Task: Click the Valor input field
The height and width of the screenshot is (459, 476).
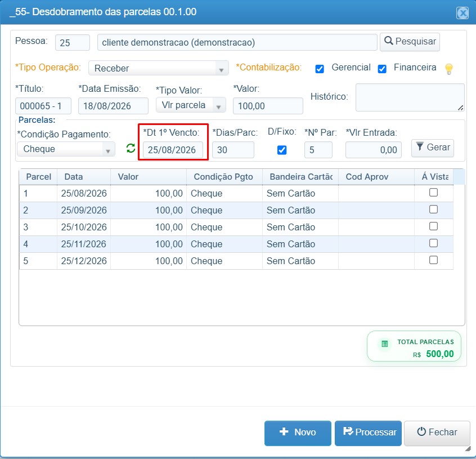Action: click(x=268, y=106)
